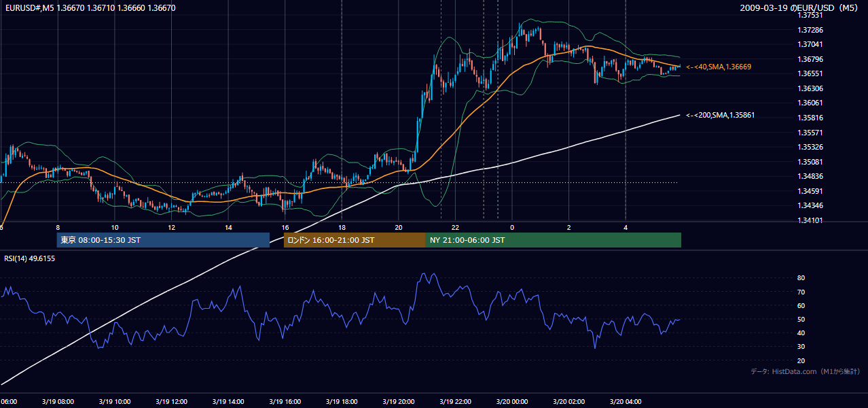Click the 3/19 14:00 time axis label
The width and height of the screenshot is (868, 408).
(x=228, y=401)
